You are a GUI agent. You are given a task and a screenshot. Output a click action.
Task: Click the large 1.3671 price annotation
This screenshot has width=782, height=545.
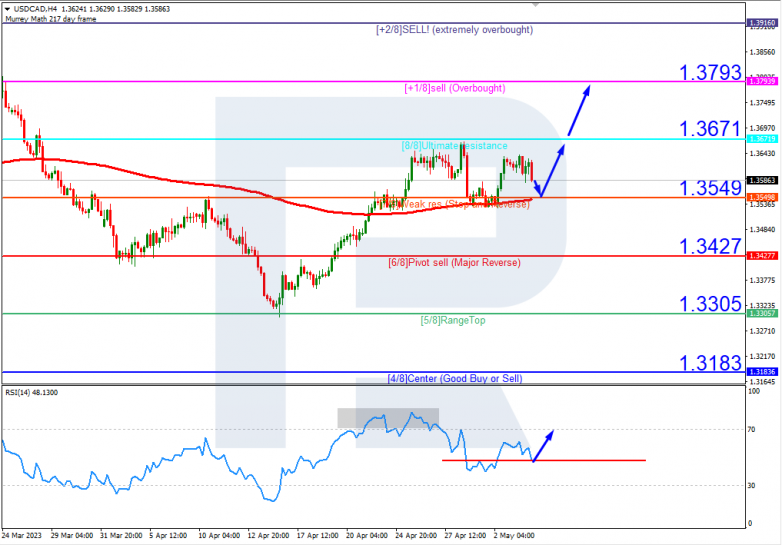(711, 129)
